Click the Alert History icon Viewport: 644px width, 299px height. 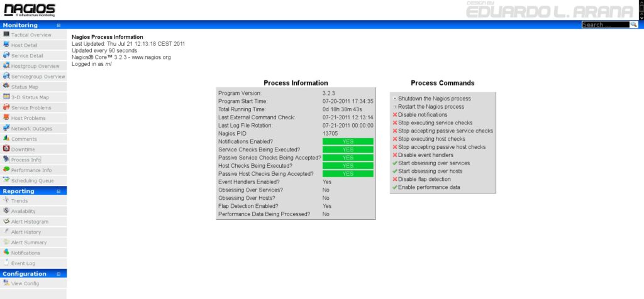pyautogui.click(x=6, y=231)
